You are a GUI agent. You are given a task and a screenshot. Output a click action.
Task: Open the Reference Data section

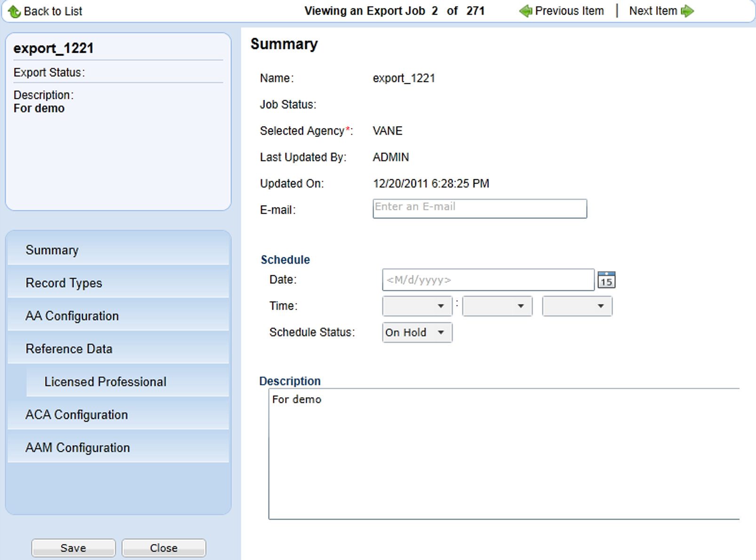tap(69, 349)
